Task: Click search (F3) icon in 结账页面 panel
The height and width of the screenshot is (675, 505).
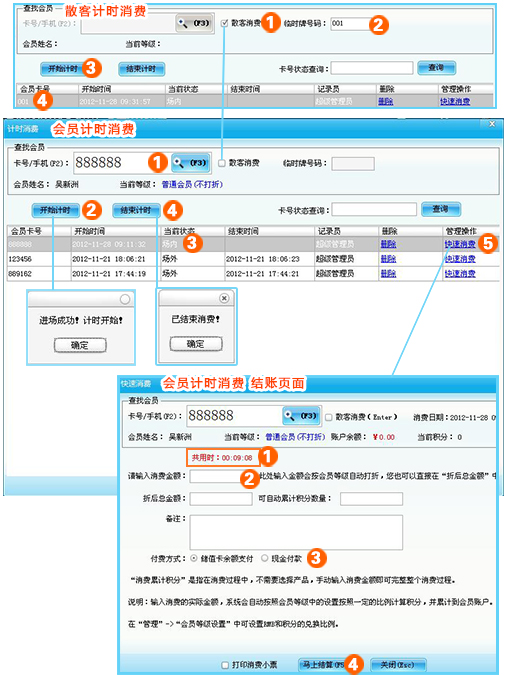Action: tap(302, 415)
